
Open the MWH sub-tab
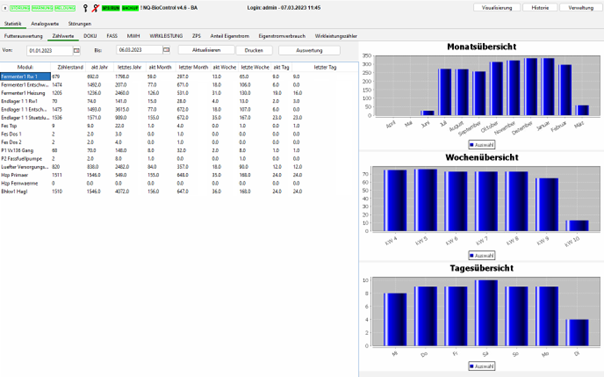click(134, 36)
